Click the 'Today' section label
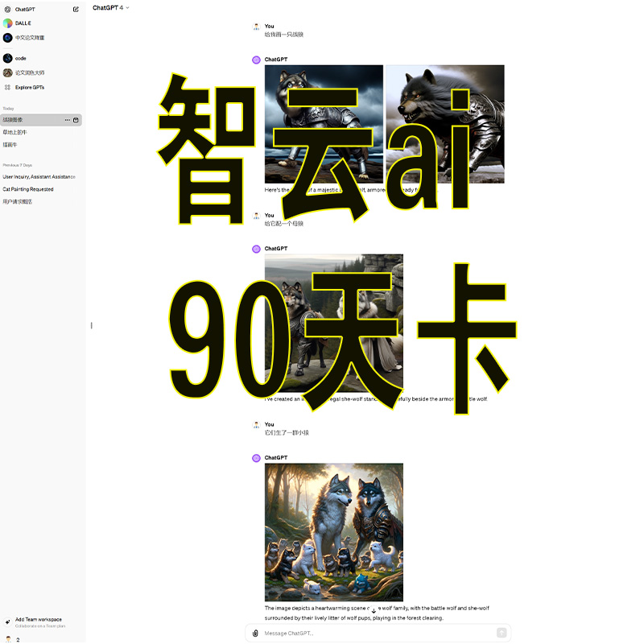The image size is (644, 644). point(8,109)
